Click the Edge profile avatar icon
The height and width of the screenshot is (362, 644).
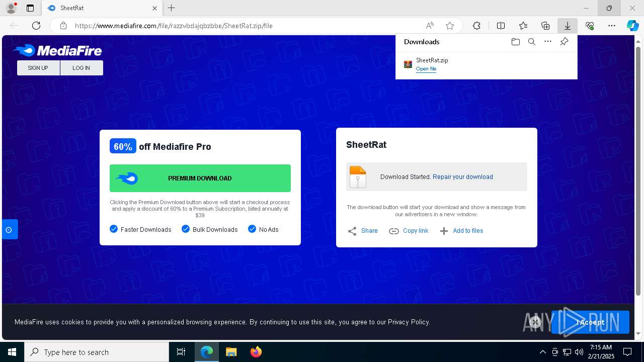click(11, 8)
